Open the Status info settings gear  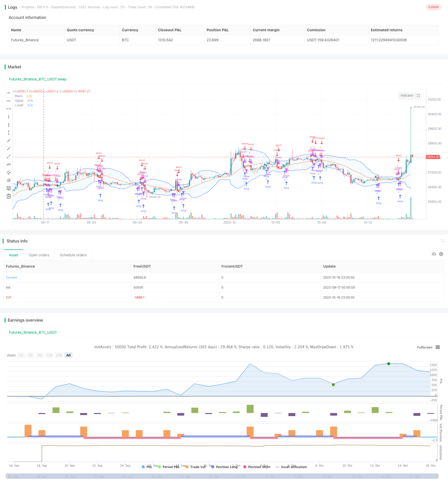(441, 254)
